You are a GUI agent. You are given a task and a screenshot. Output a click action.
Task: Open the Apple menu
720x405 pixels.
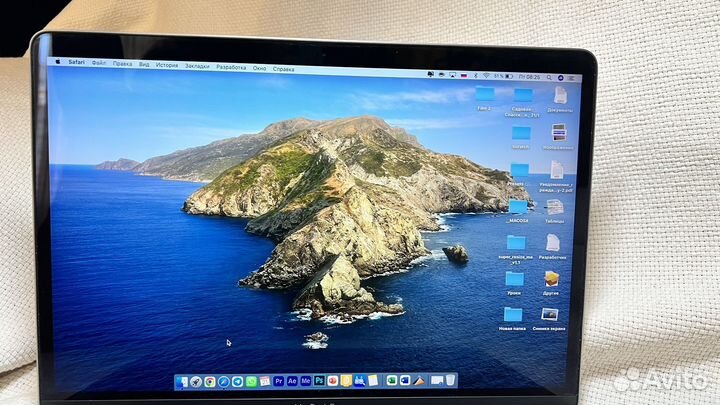[58, 62]
